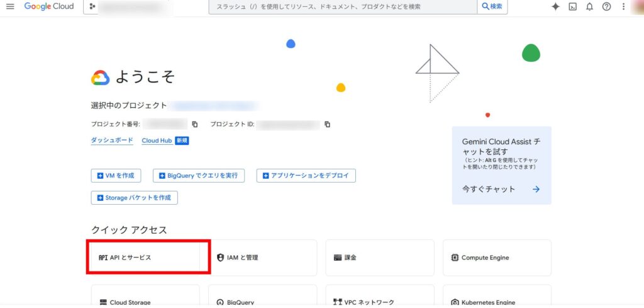Open the hamburger navigation menu
This screenshot has width=644, height=308.
pyautogui.click(x=10, y=6)
